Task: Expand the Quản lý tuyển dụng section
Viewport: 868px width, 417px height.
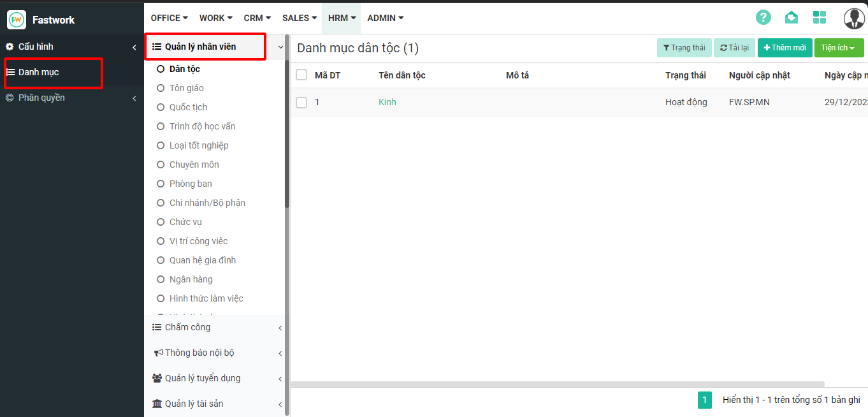Action: (203, 378)
